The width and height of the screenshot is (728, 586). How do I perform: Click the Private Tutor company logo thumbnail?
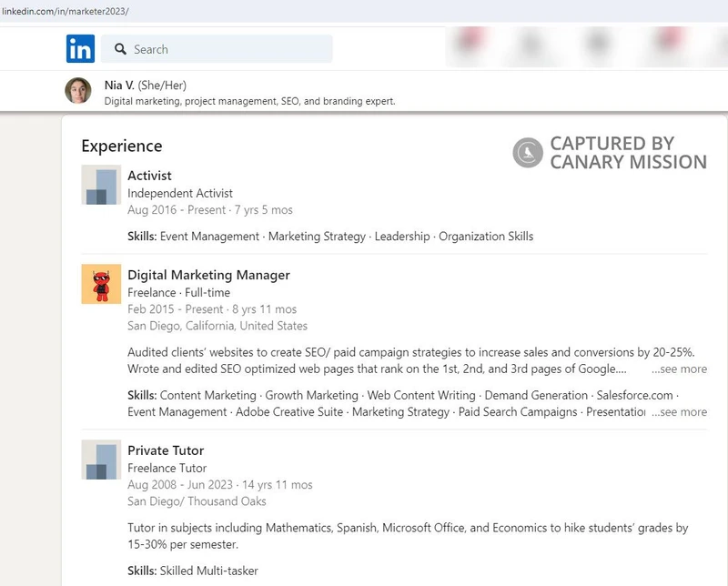pos(101,460)
